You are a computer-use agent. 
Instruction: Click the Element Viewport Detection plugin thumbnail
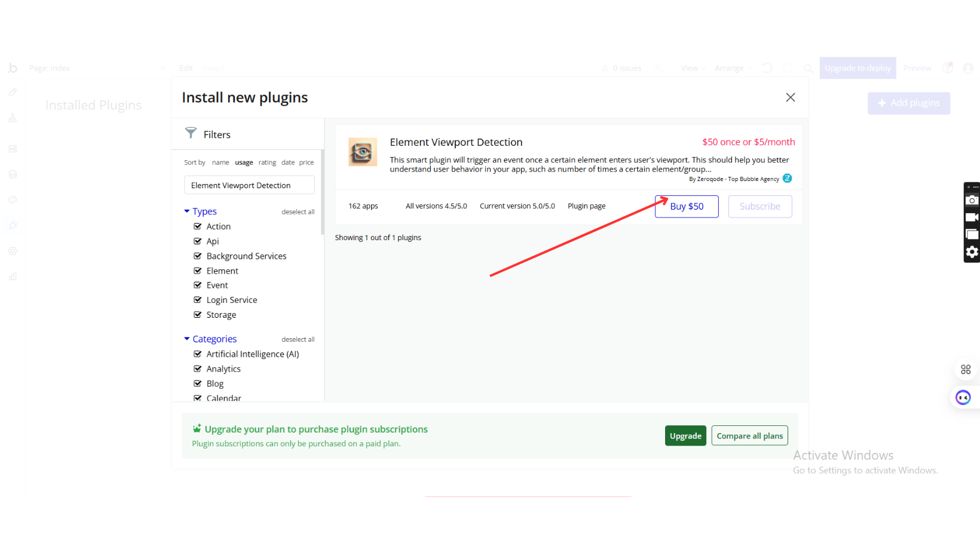point(363,152)
